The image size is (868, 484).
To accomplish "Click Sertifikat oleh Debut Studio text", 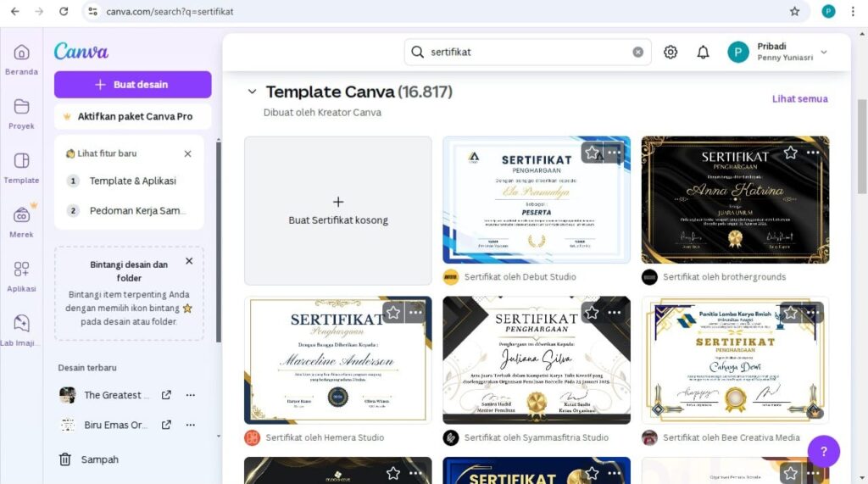I will point(520,277).
